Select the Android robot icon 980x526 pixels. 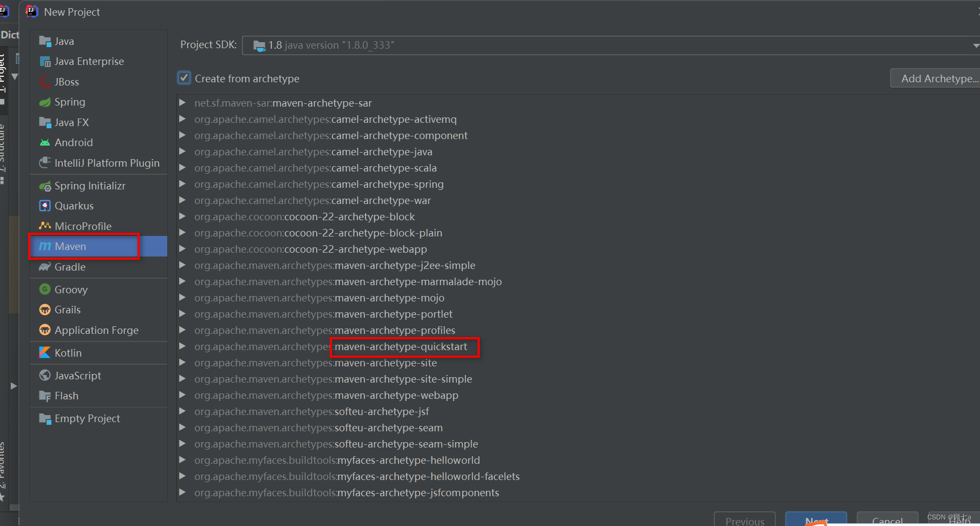click(x=45, y=143)
